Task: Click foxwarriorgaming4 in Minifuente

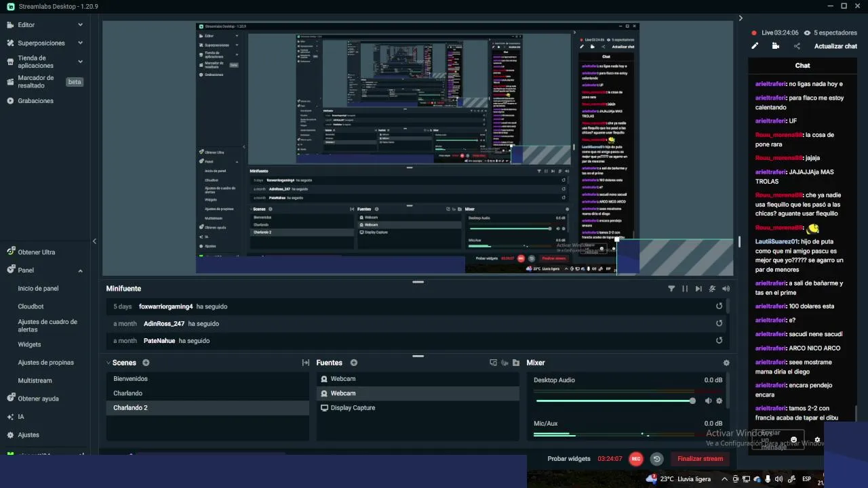Action: point(166,306)
